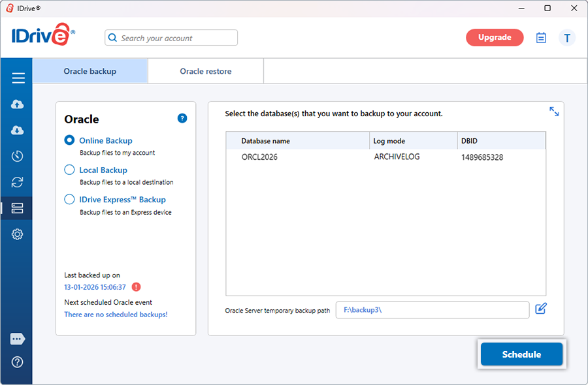Open the hamburger menu in sidebar

point(18,78)
